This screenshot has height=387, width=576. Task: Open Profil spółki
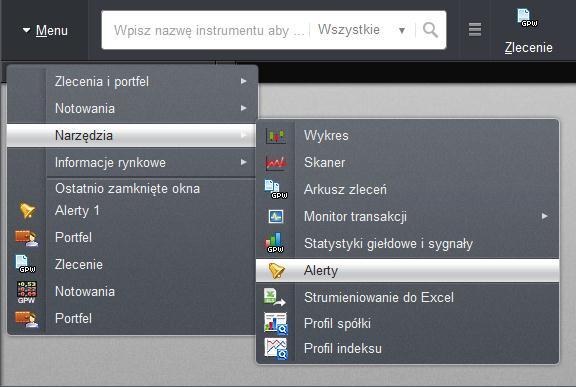[x=408, y=323]
